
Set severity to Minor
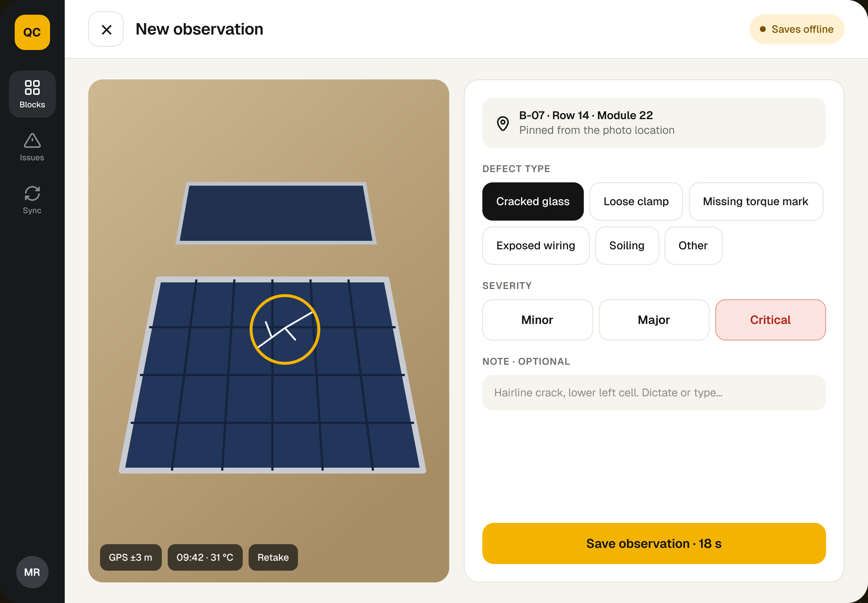point(537,320)
